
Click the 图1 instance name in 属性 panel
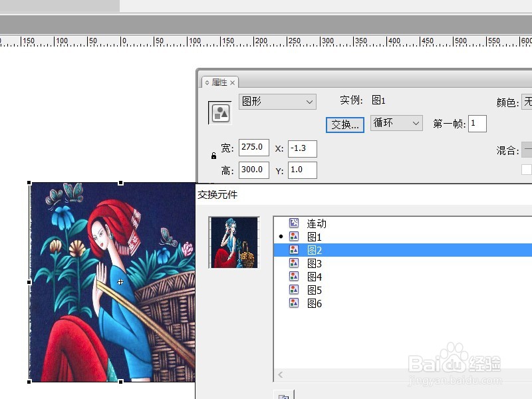point(378,100)
